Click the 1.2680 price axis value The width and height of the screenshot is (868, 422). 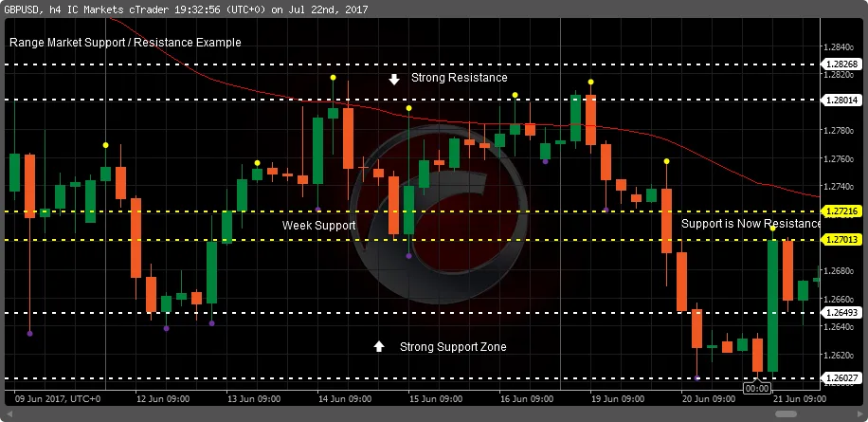[840, 271]
